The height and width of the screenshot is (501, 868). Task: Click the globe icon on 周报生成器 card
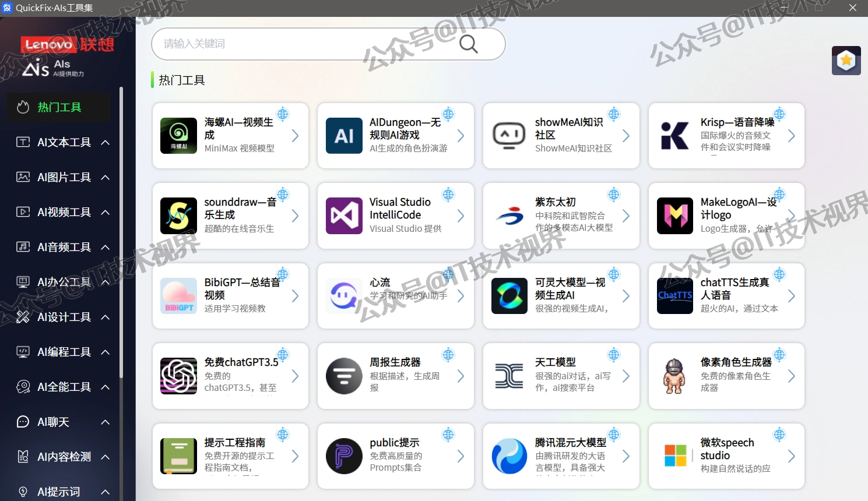(x=448, y=354)
